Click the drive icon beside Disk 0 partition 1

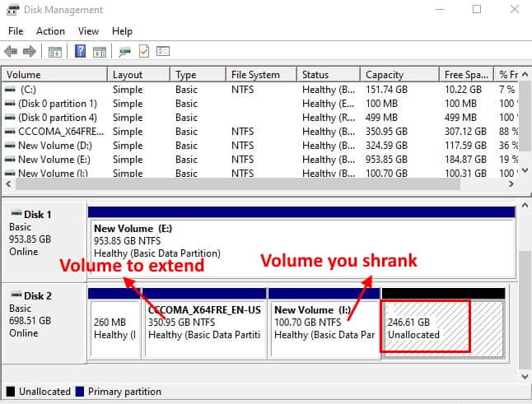10,104
